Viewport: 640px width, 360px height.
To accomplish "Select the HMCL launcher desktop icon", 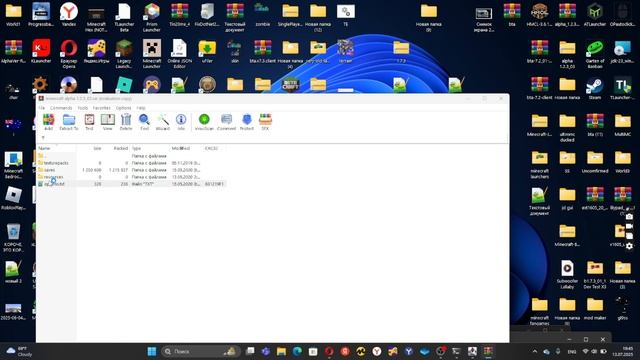I will click(x=539, y=15).
